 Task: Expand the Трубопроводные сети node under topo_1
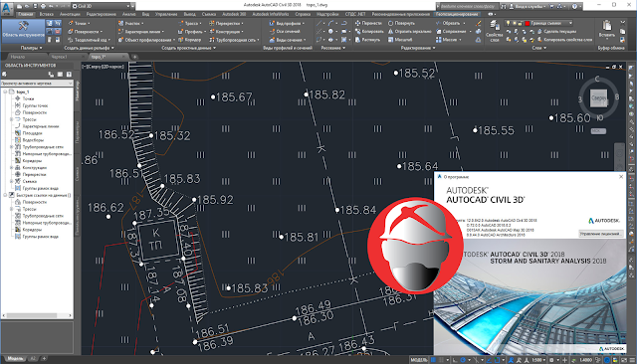11,147
